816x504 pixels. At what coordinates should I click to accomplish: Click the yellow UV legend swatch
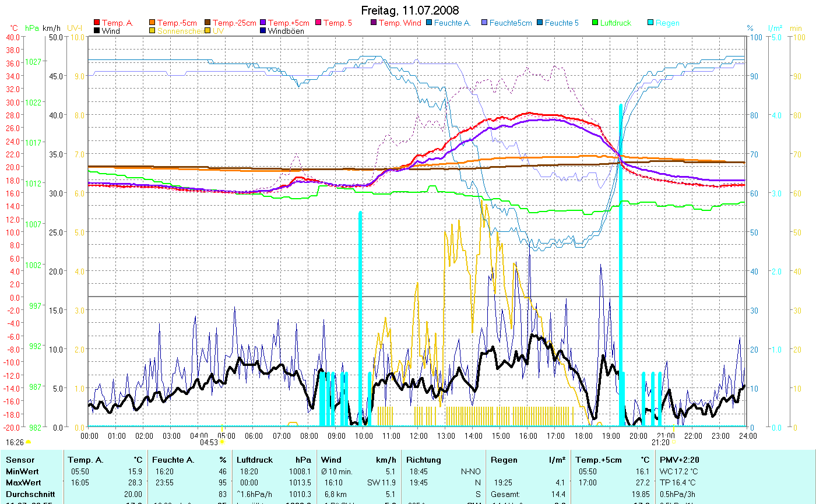(x=207, y=31)
